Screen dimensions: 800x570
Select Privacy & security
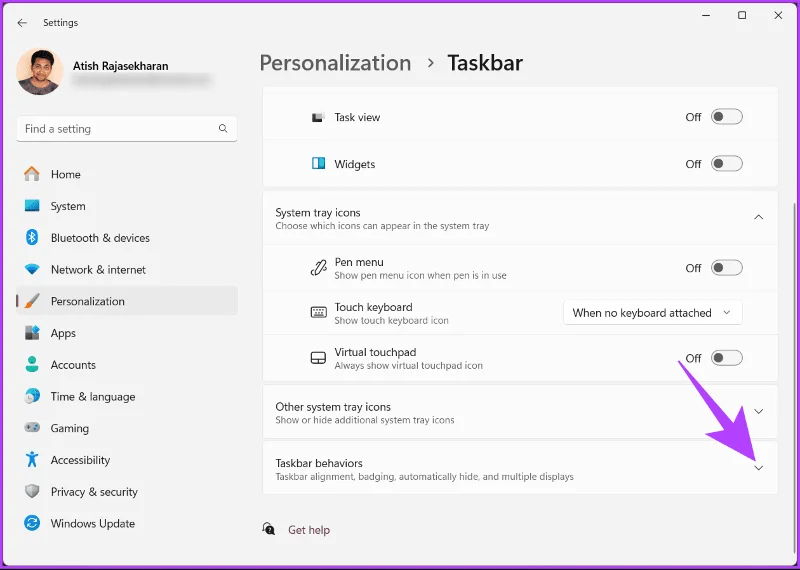(x=127, y=491)
